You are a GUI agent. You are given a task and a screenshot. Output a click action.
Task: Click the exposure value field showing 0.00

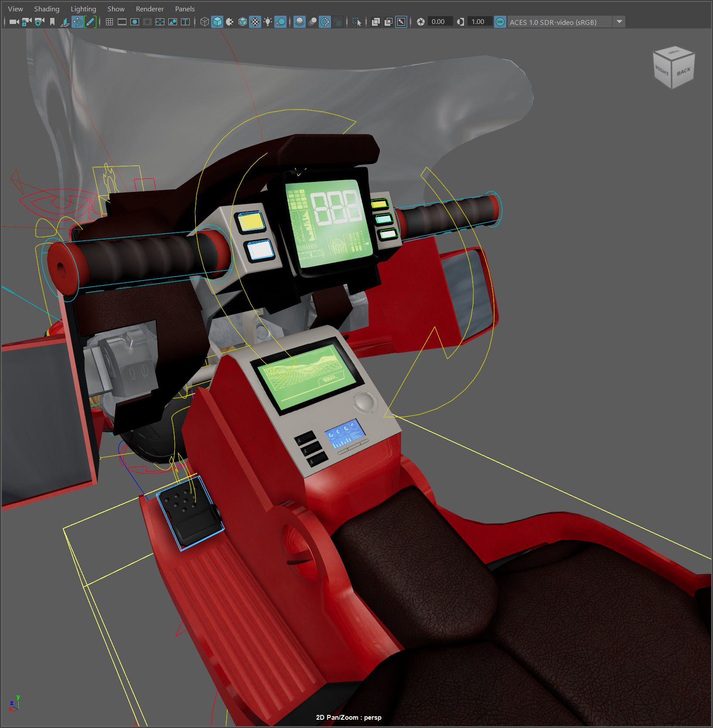pyautogui.click(x=438, y=22)
